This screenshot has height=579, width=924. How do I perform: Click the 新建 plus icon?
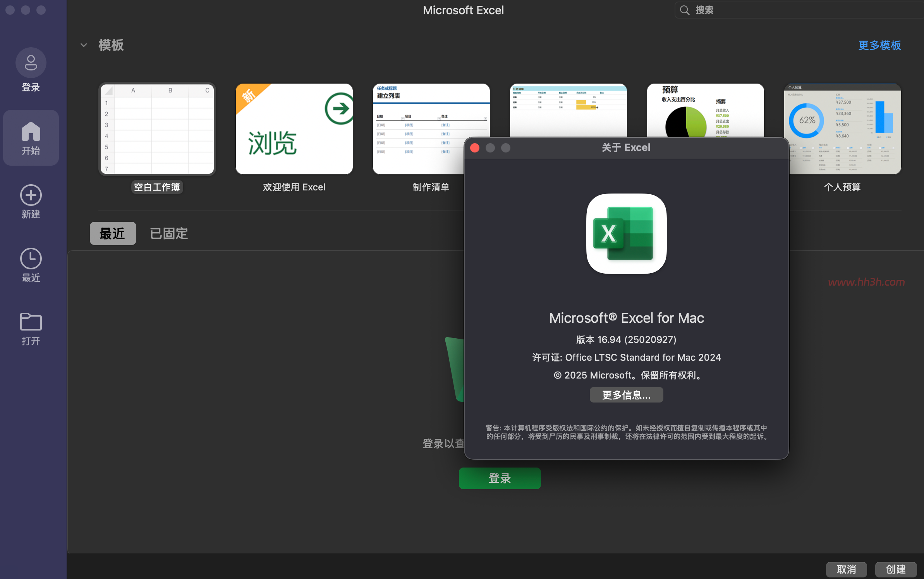coord(31,195)
